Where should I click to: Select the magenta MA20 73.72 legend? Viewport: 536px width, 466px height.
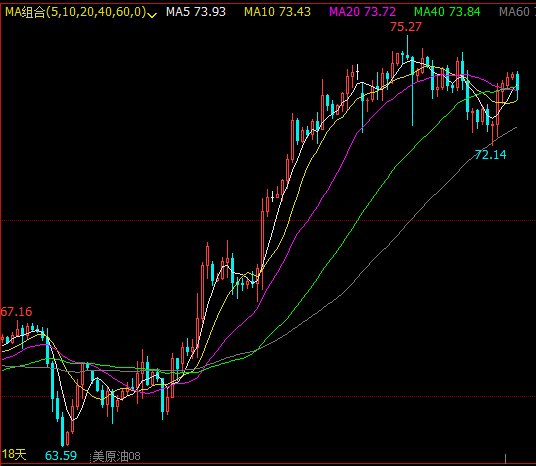(362, 12)
